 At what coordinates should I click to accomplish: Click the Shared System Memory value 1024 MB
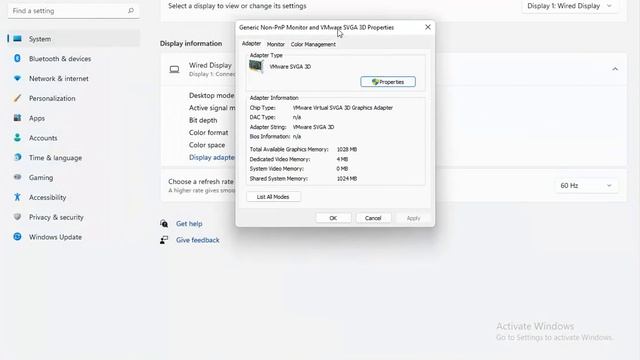click(347, 178)
